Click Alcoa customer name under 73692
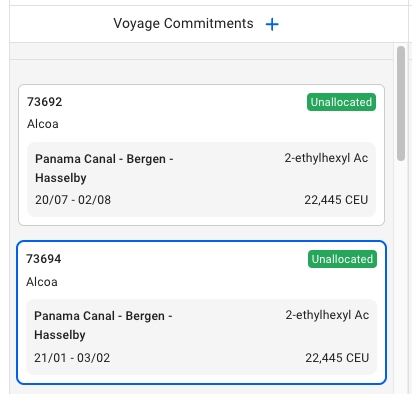412x394 pixels. (x=43, y=124)
